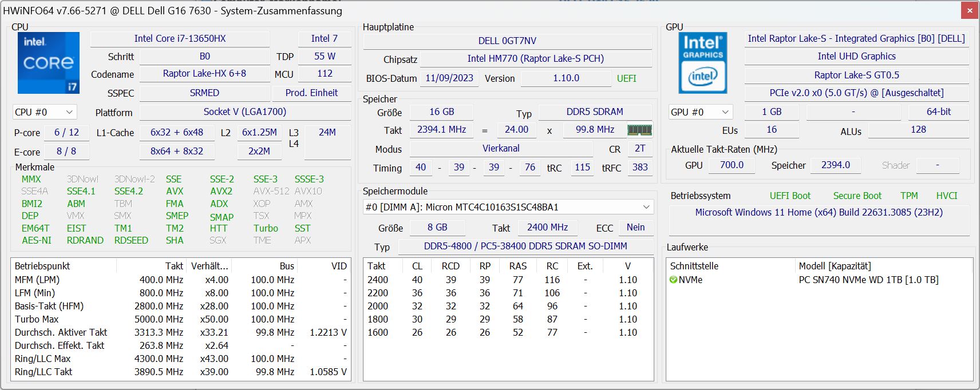980x390 pixels.
Task: Click the Intel Graphics GPU logo
Action: point(702,62)
